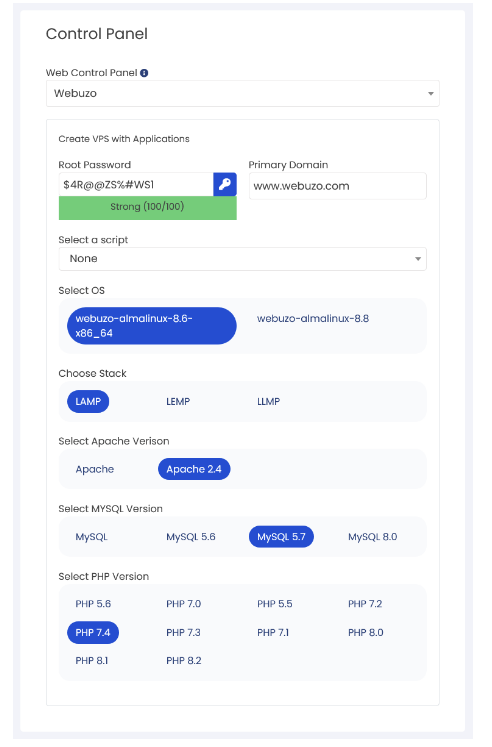Viewport: 492px width, 747px height.
Task: Expand the Select a script dropdown
Action: pyautogui.click(x=242, y=259)
